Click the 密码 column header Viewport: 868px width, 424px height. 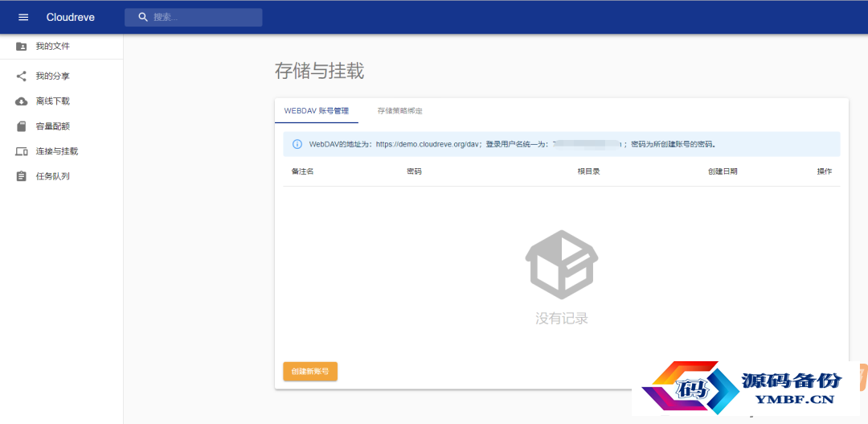tap(414, 171)
